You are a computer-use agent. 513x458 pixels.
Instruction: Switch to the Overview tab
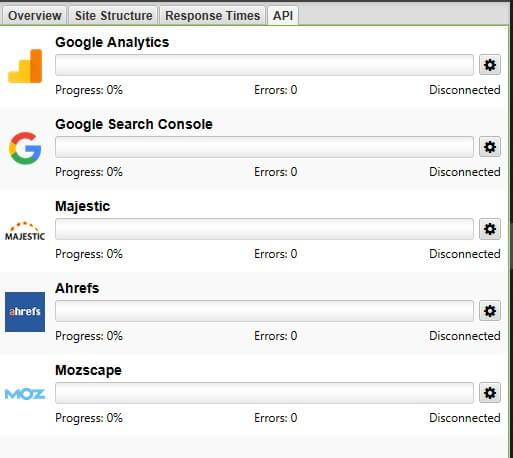34,16
